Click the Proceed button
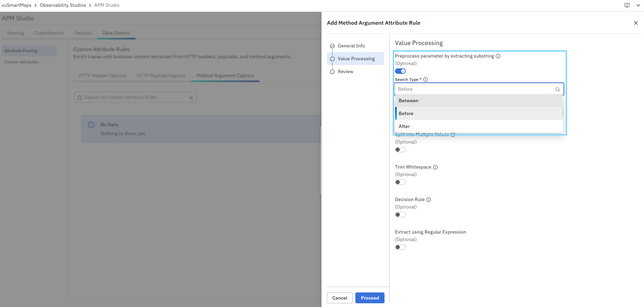 tap(370, 298)
